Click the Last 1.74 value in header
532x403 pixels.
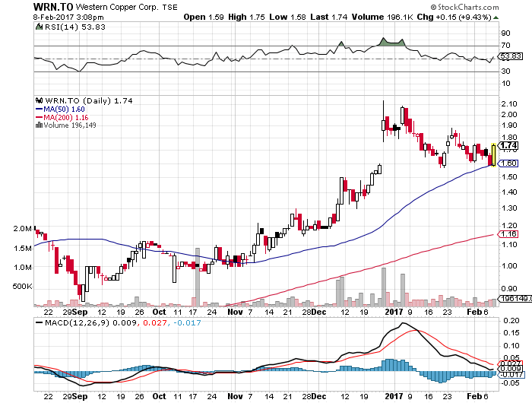(x=329, y=17)
